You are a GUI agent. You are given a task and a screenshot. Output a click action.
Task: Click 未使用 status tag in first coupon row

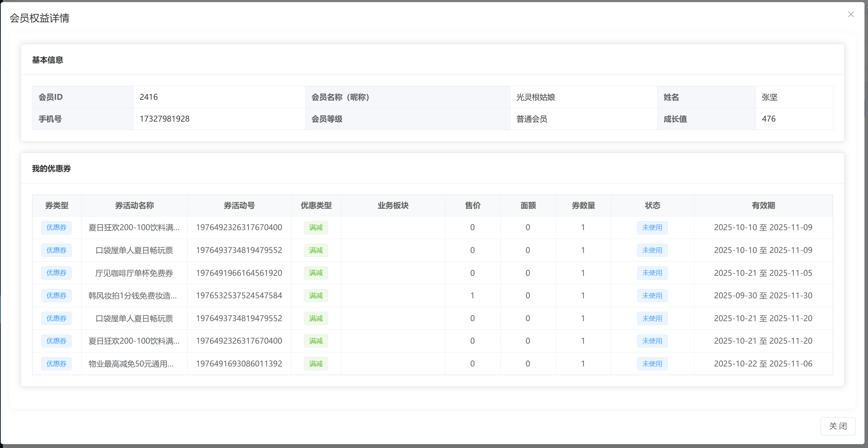click(652, 228)
